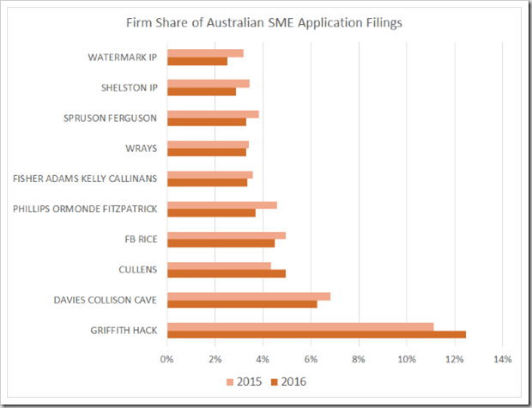Click the chart title 'Firm Share of Australian SME Application Filings'
This screenshot has height=408, width=532.
point(264,22)
